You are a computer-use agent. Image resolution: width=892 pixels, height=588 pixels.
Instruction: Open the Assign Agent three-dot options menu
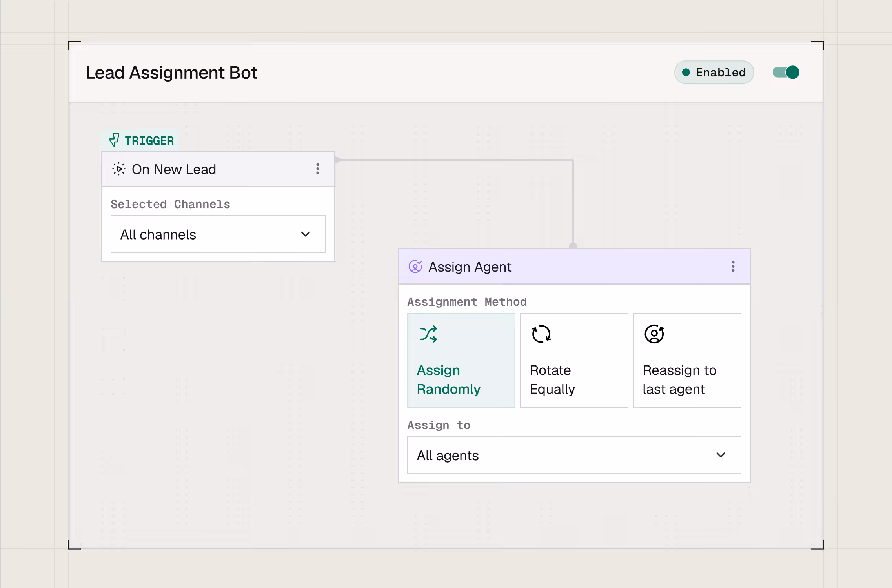point(733,267)
